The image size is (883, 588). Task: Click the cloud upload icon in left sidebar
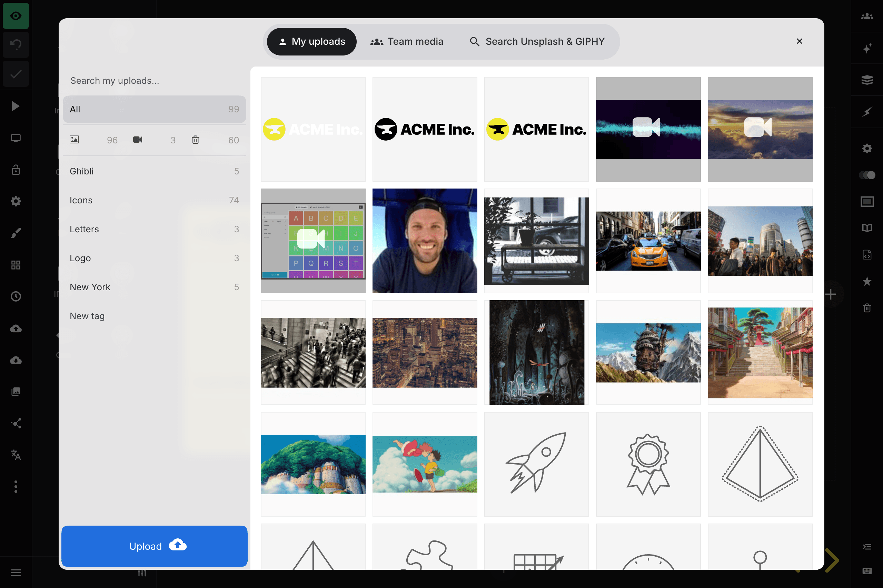click(x=16, y=328)
